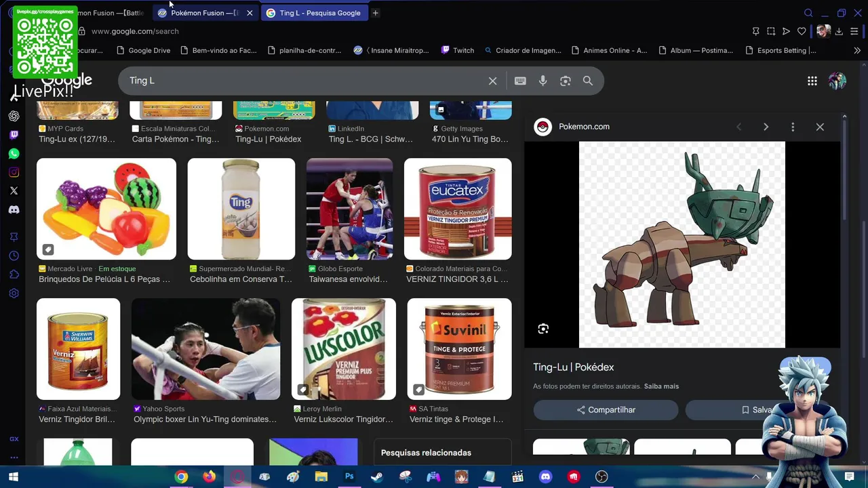Open browser downloads icon

point(839,31)
